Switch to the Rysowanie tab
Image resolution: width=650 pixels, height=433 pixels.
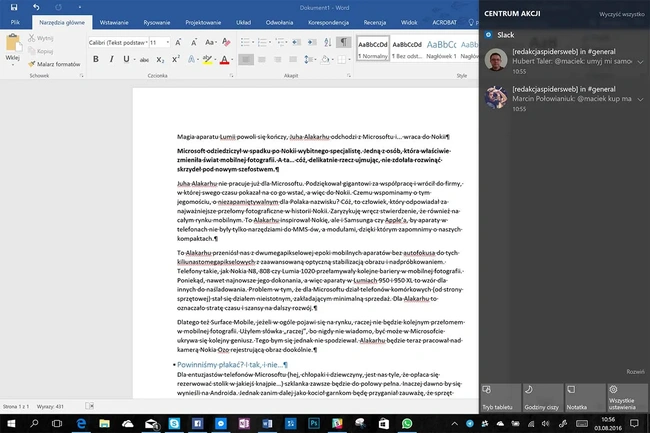[x=157, y=22]
